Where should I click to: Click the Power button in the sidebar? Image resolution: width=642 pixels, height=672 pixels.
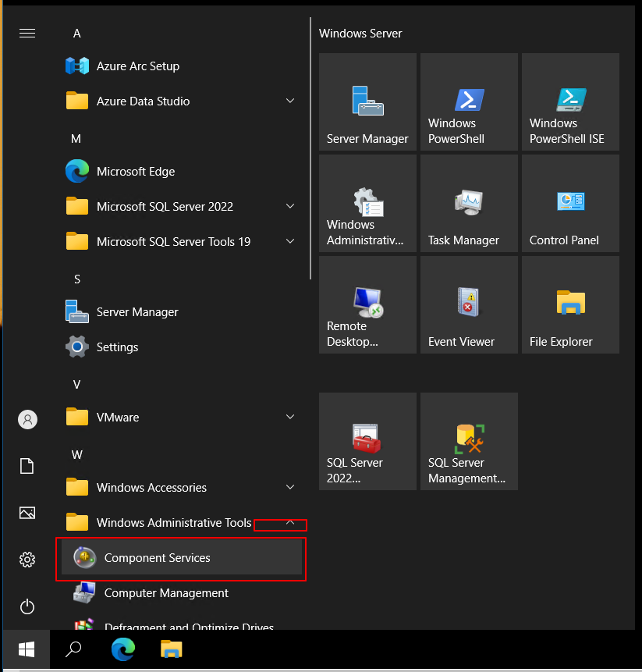[27, 606]
